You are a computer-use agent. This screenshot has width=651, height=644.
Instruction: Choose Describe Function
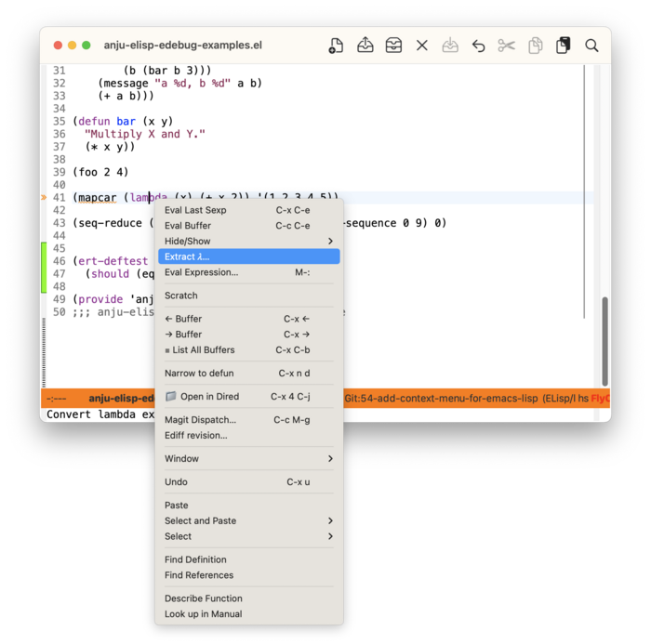click(249, 598)
